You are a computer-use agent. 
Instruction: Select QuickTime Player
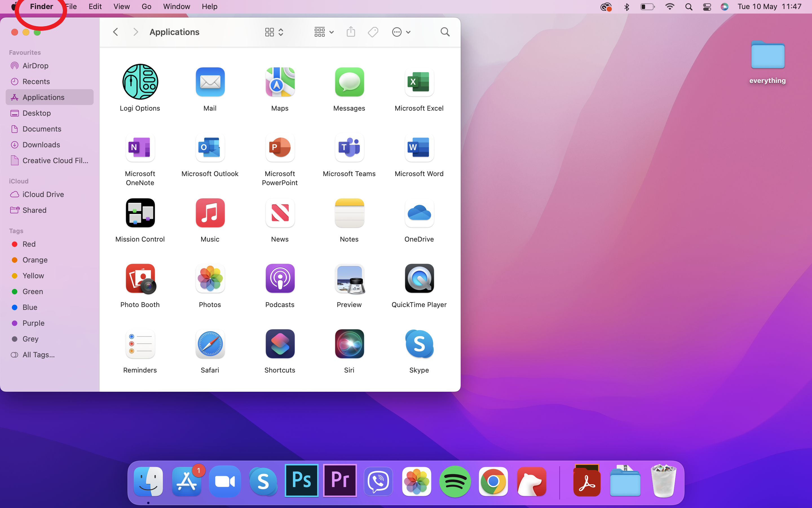[x=419, y=278]
